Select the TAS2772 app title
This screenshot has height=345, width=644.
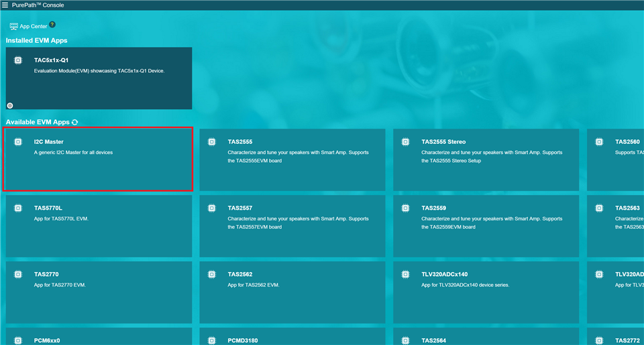click(x=628, y=340)
